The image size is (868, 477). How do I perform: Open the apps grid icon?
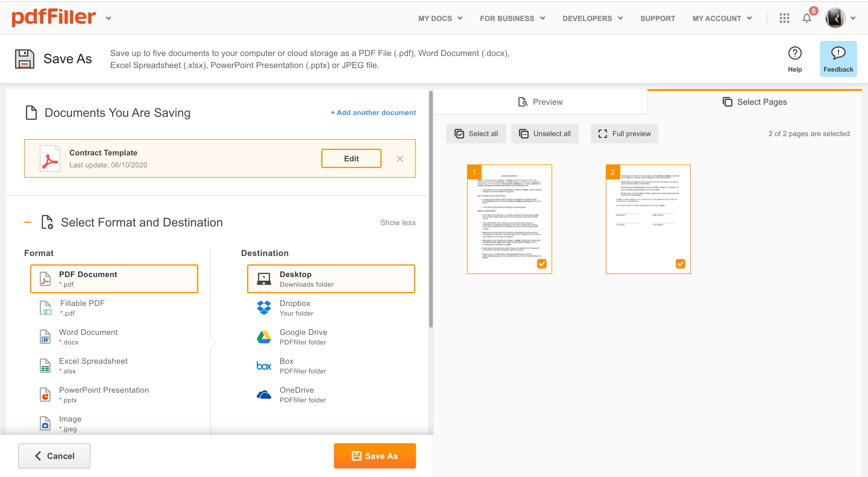click(x=784, y=18)
